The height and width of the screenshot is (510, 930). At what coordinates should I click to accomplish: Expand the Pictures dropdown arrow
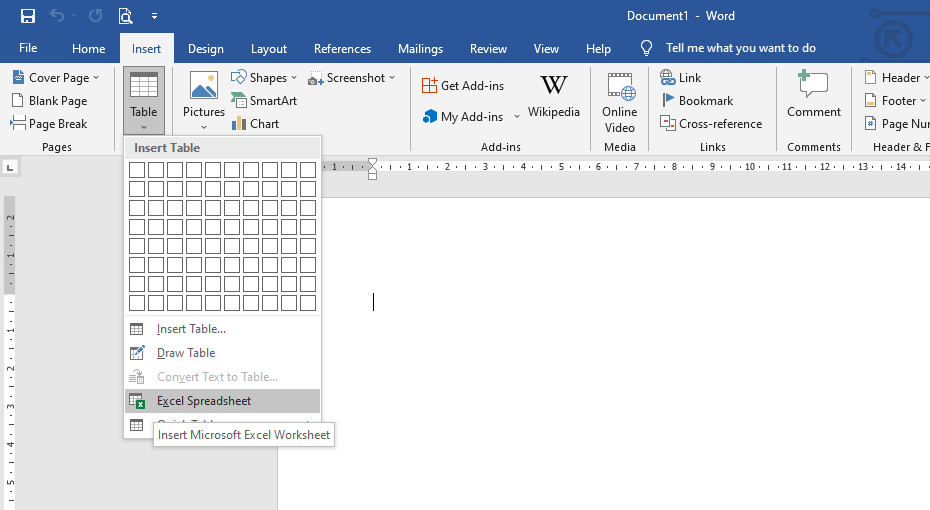click(x=203, y=127)
